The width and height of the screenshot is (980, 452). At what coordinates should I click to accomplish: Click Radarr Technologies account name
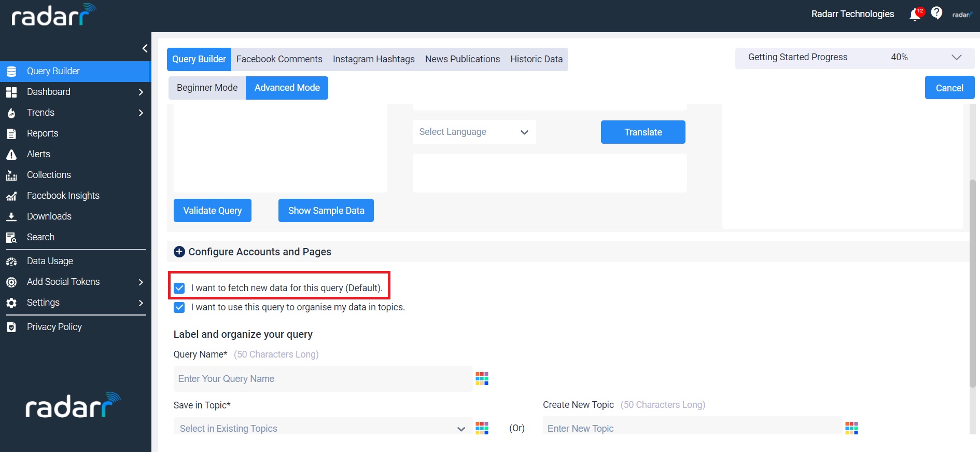[x=852, y=14]
